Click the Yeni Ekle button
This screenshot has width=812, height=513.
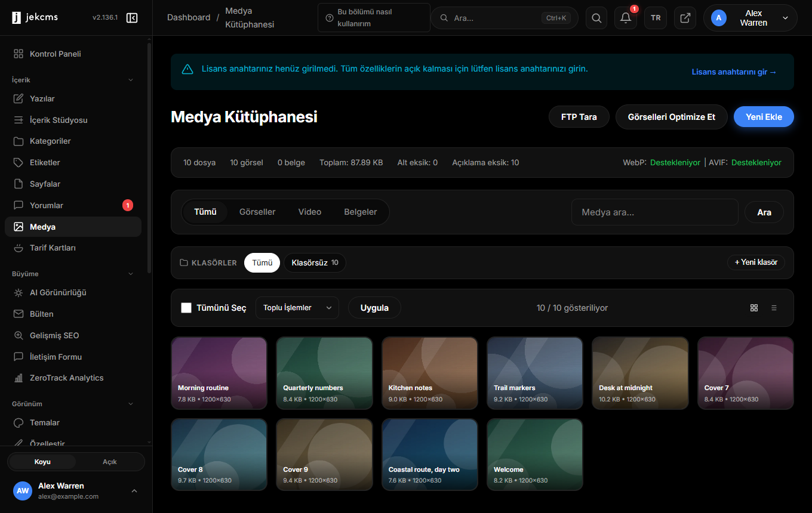[x=764, y=117]
